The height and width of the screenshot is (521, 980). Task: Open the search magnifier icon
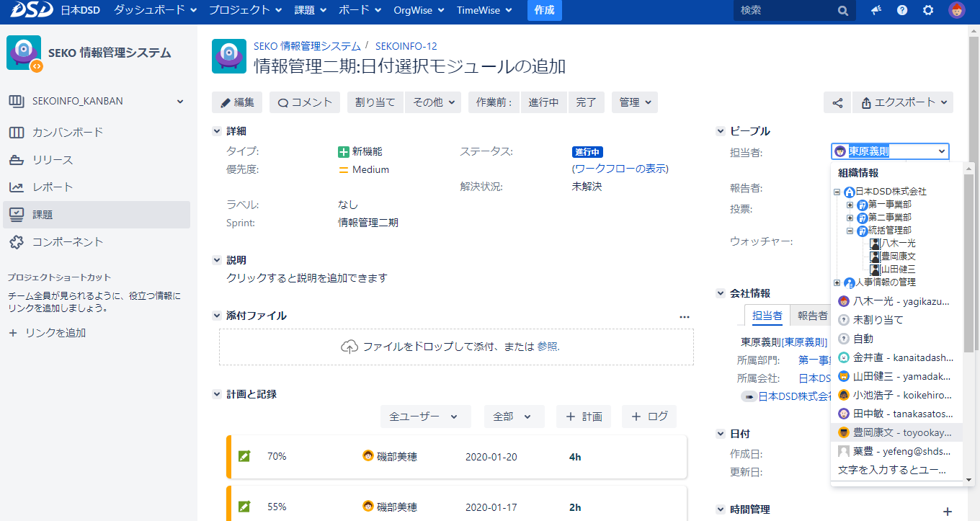[843, 11]
